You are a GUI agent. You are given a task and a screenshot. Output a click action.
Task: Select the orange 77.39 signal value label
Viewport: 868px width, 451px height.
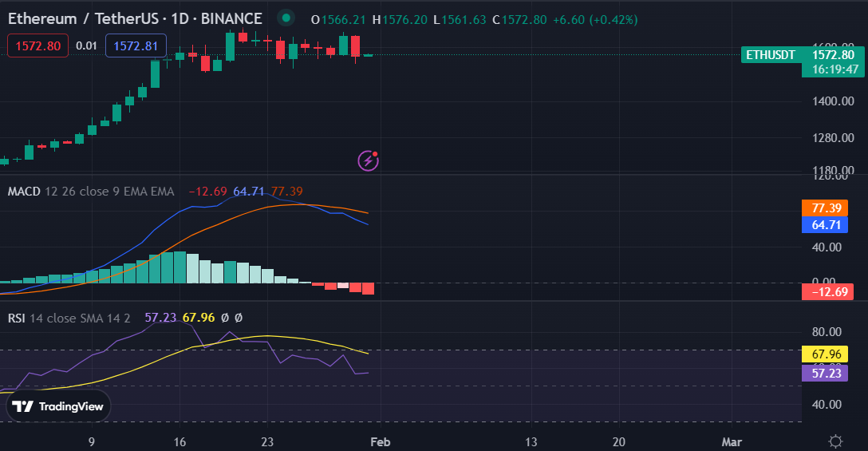tap(825, 208)
